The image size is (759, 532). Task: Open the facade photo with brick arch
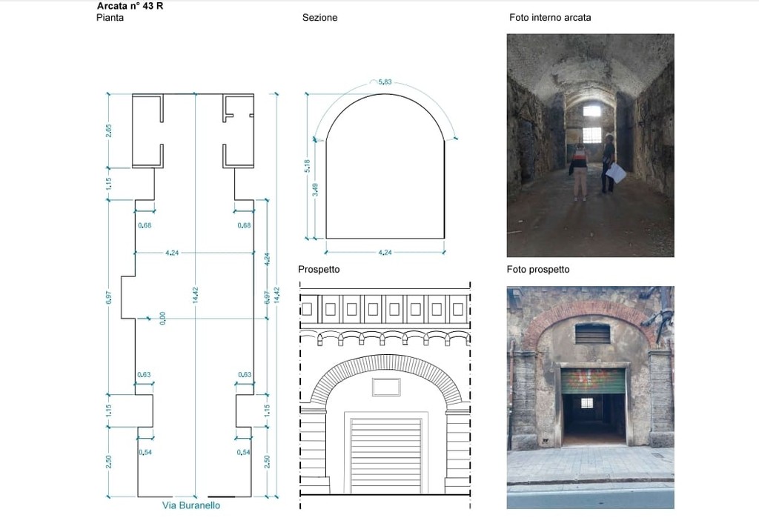click(590, 397)
